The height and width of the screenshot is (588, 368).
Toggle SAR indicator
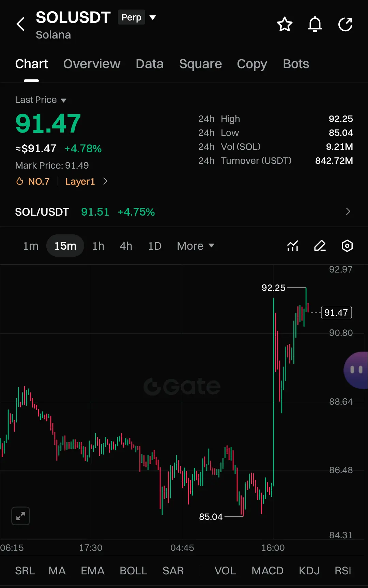click(173, 571)
